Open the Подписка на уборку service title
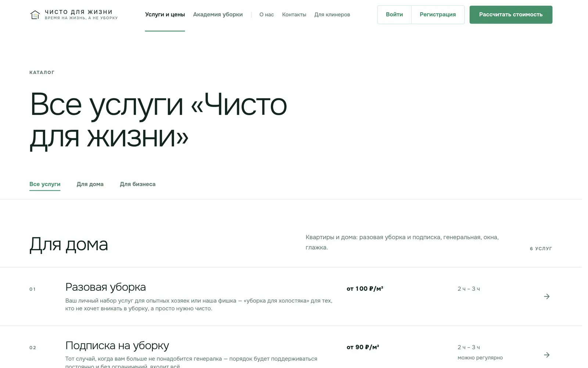The image size is (588, 368). pyautogui.click(x=117, y=346)
